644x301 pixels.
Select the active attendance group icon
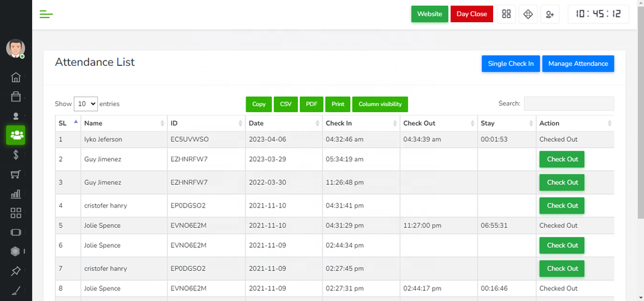tap(16, 135)
